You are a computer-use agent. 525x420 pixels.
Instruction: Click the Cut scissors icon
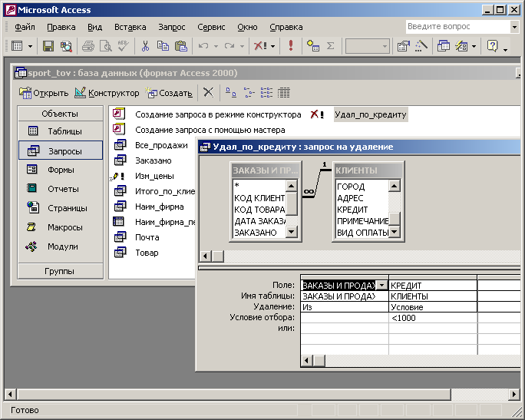click(145, 46)
